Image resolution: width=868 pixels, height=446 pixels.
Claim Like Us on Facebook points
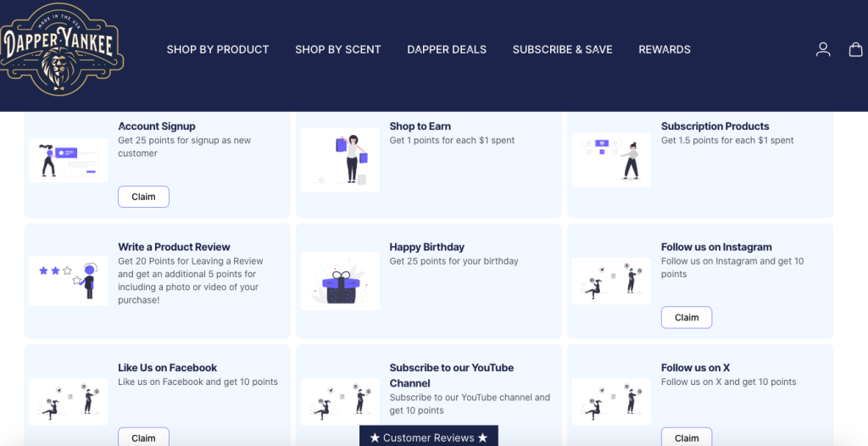coord(143,438)
